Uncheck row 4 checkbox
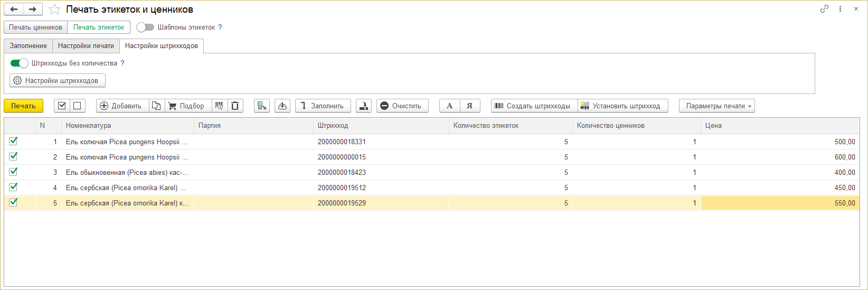The image size is (868, 290). 13,187
